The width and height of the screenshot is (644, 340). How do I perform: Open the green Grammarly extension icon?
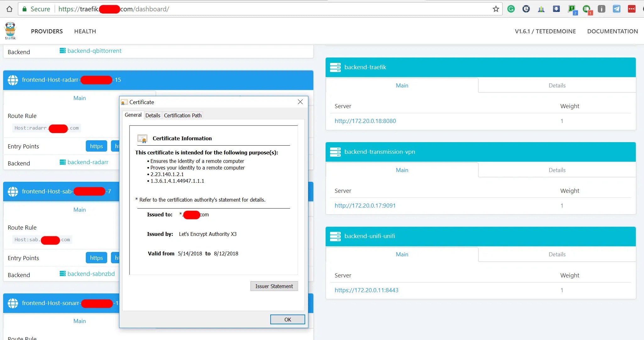511,9
